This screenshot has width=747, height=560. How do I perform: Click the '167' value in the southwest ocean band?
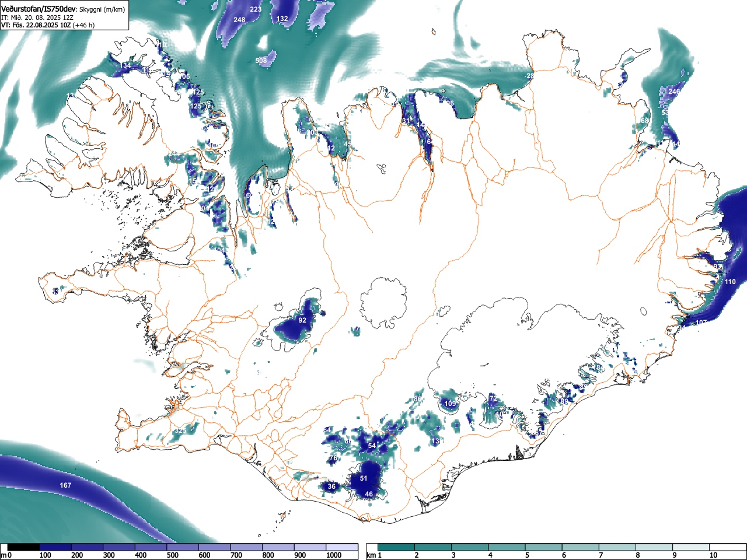tap(65, 485)
